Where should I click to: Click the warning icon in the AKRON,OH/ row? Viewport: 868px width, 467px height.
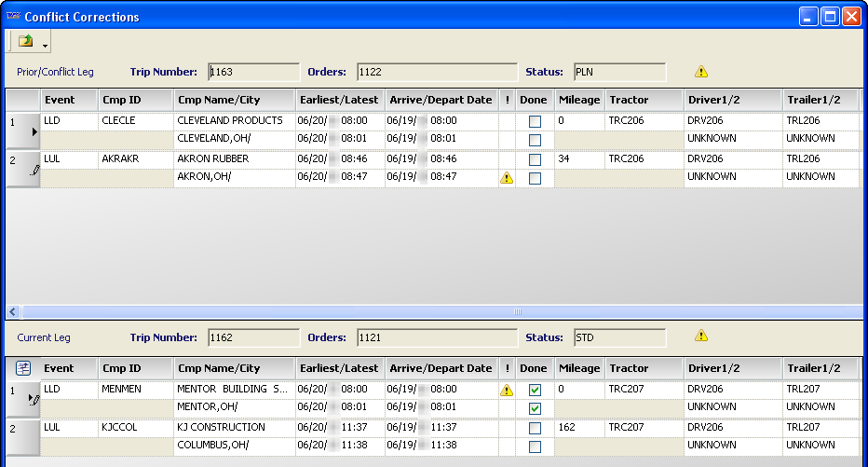coord(507,178)
